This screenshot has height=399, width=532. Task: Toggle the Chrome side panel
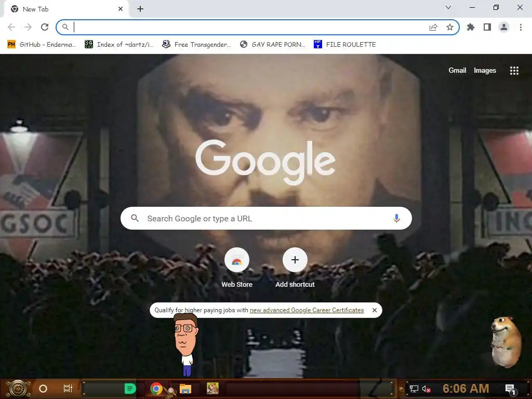click(487, 27)
